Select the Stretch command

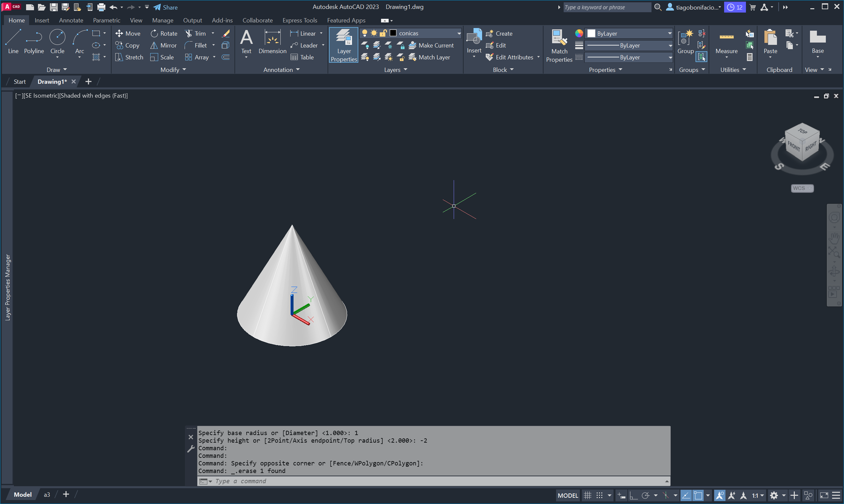pos(129,57)
